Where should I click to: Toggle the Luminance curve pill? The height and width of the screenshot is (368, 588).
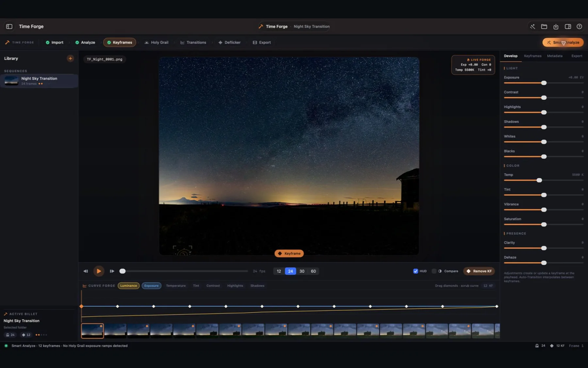tap(128, 286)
